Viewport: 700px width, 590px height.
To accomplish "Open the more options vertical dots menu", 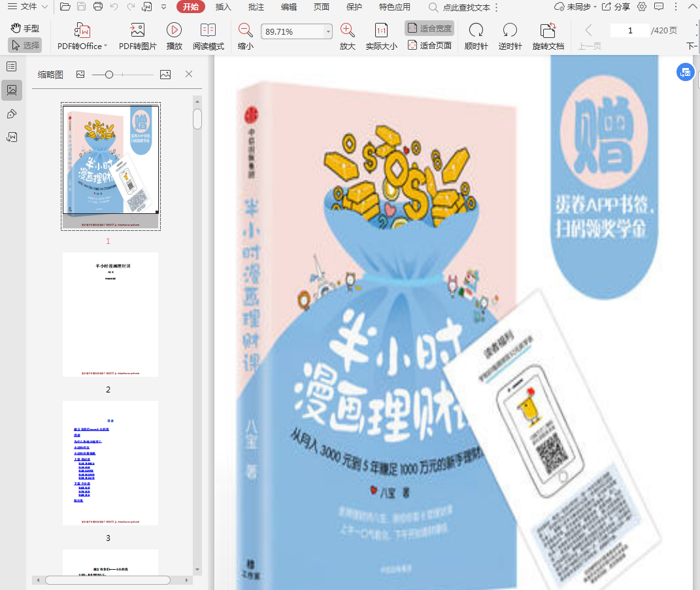I will (675, 7).
